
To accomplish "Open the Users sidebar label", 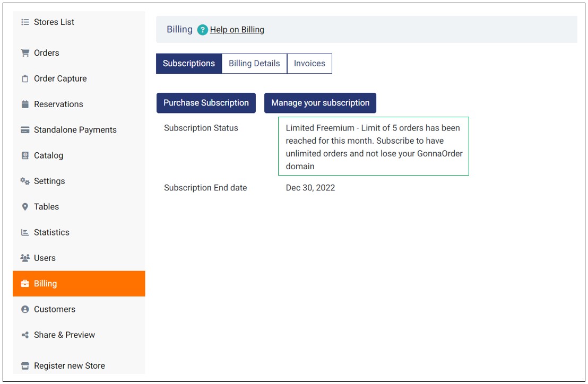I will (x=45, y=258).
